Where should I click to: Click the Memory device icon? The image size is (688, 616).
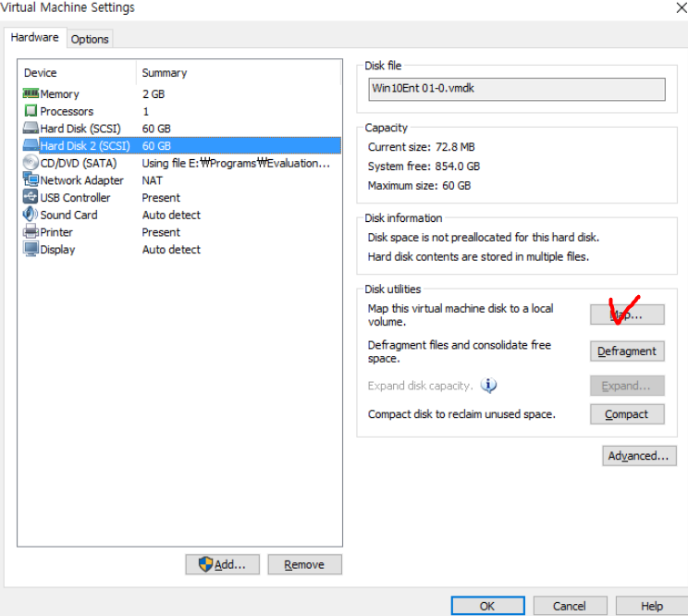(31, 93)
